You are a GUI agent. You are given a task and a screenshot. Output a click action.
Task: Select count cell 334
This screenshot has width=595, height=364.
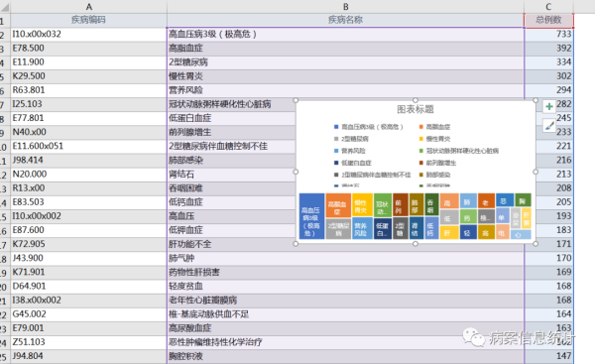pos(548,62)
